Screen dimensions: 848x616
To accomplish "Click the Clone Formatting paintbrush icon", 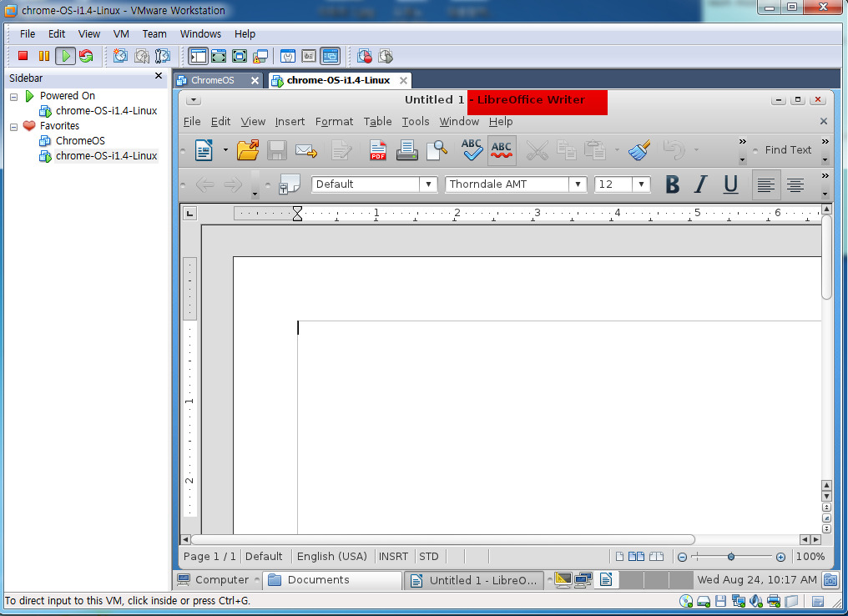I will coord(639,150).
